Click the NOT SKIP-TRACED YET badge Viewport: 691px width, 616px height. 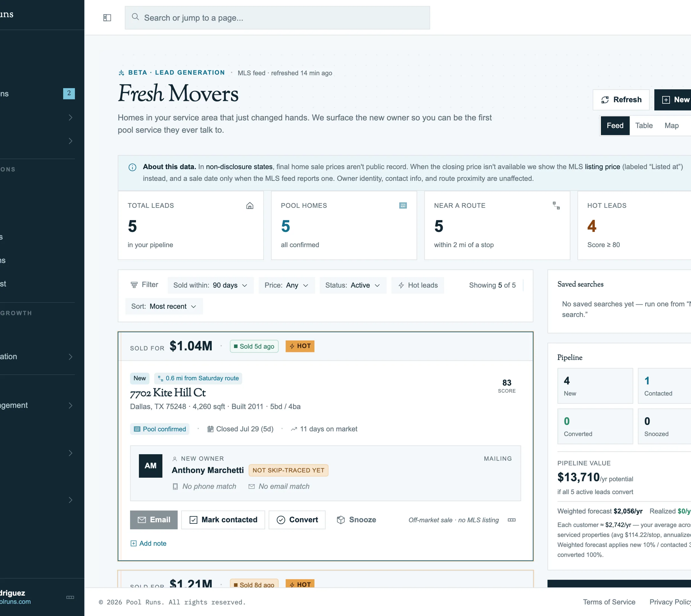pyautogui.click(x=288, y=470)
